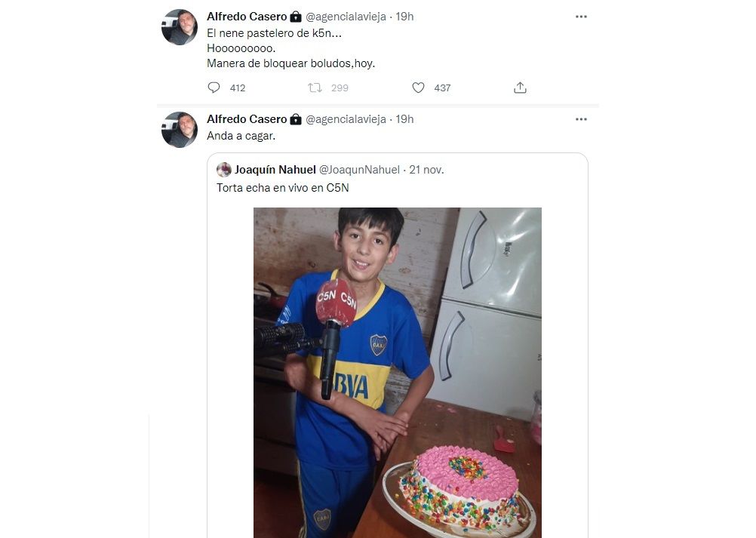Open the '21 nov.' date of quoted tweet
756x538 pixels.
click(x=426, y=170)
